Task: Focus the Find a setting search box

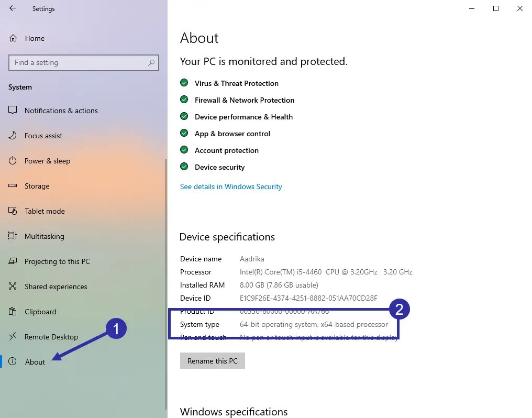Action: point(79,63)
